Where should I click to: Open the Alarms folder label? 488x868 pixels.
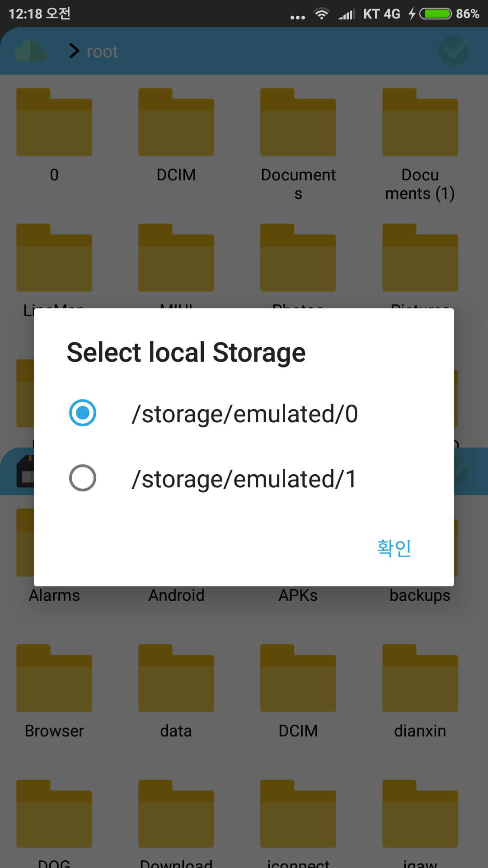(54, 595)
